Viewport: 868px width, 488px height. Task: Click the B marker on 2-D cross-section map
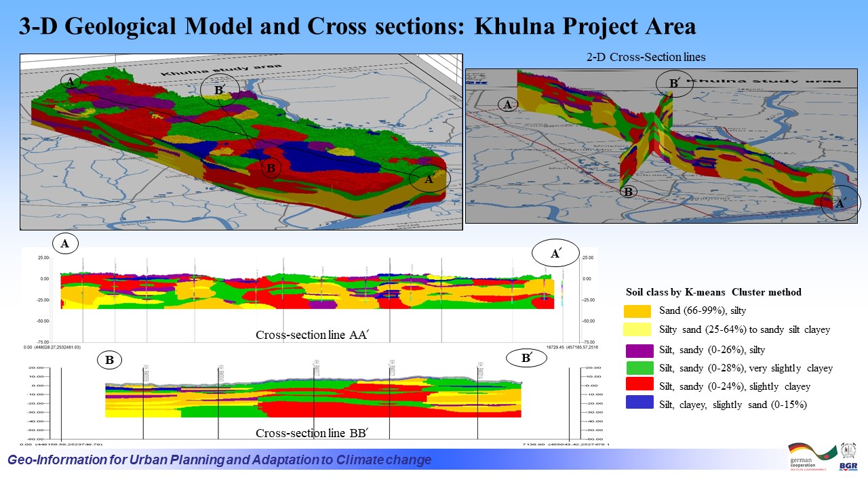pos(628,192)
